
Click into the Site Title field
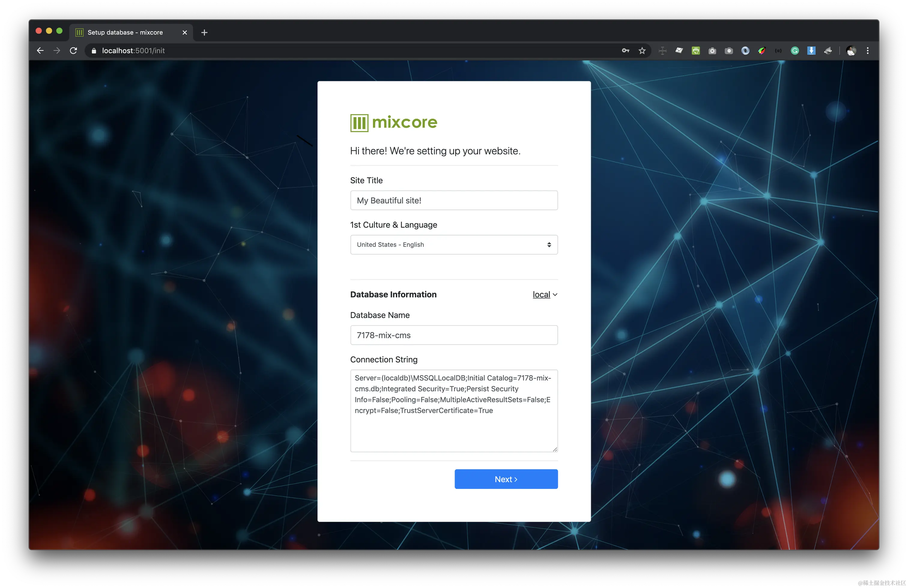454,200
